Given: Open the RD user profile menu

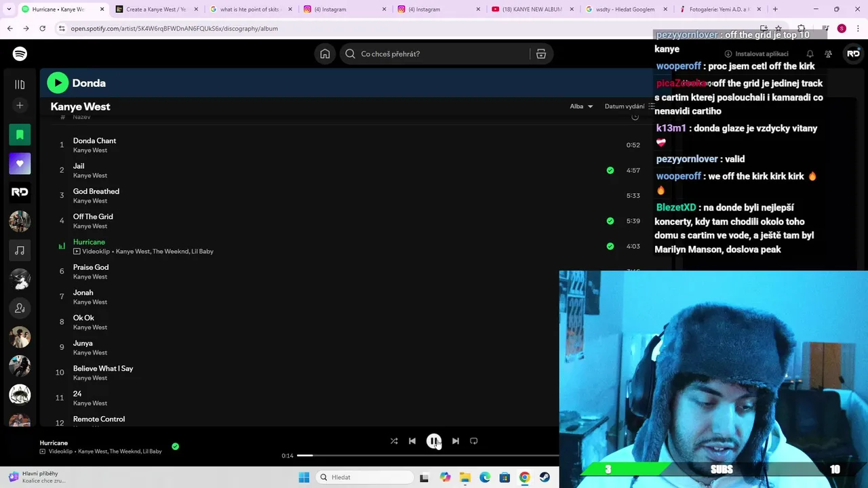Looking at the screenshot, I should (853, 54).
